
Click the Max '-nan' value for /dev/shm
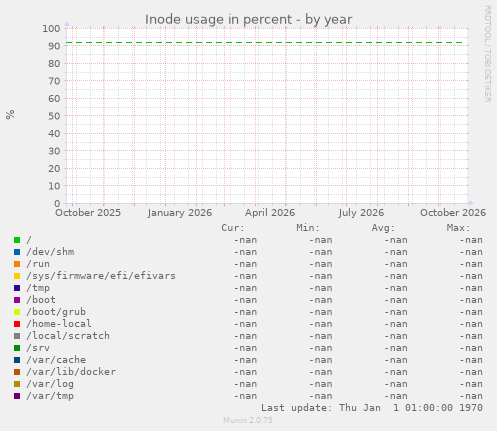(471, 252)
